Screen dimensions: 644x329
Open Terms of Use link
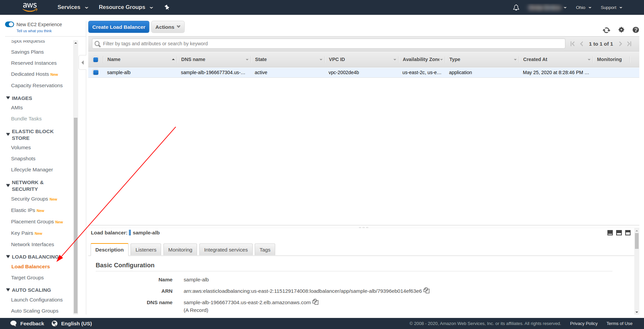pyautogui.click(x=619, y=324)
